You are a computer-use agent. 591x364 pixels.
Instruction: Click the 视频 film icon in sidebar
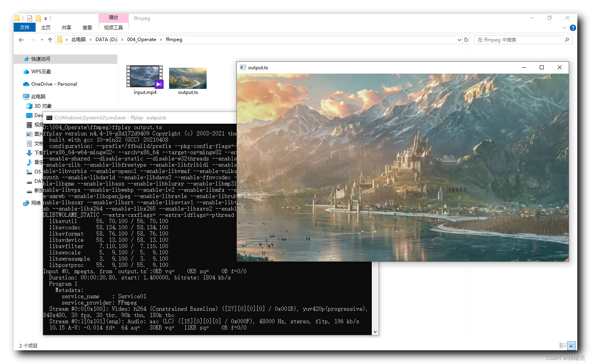29,125
